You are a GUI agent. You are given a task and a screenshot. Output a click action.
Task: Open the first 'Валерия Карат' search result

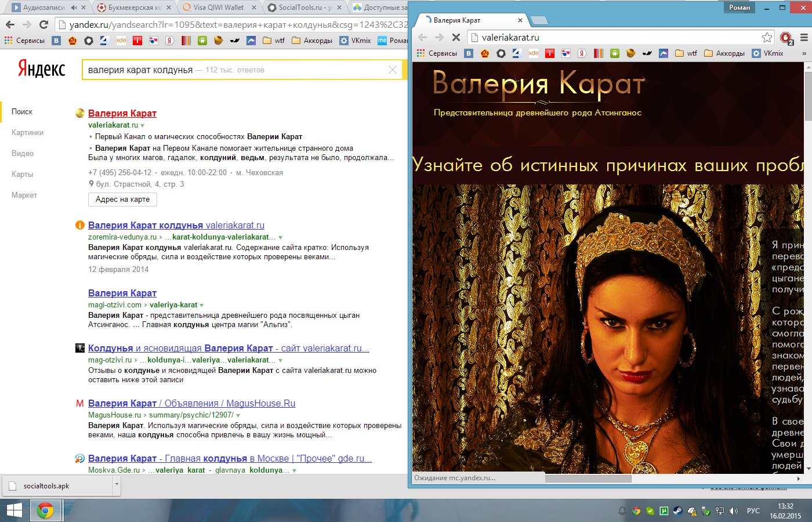[x=122, y=113]
